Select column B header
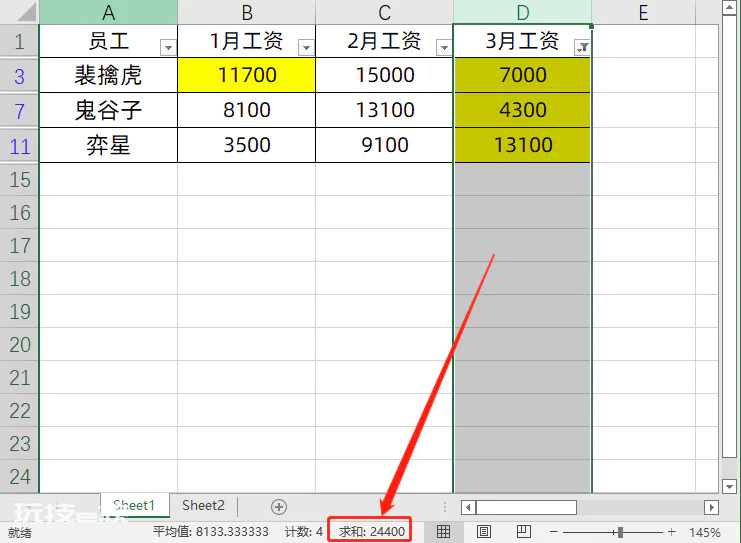Viewport: 741px width, 543px height. tap(247, 12)
